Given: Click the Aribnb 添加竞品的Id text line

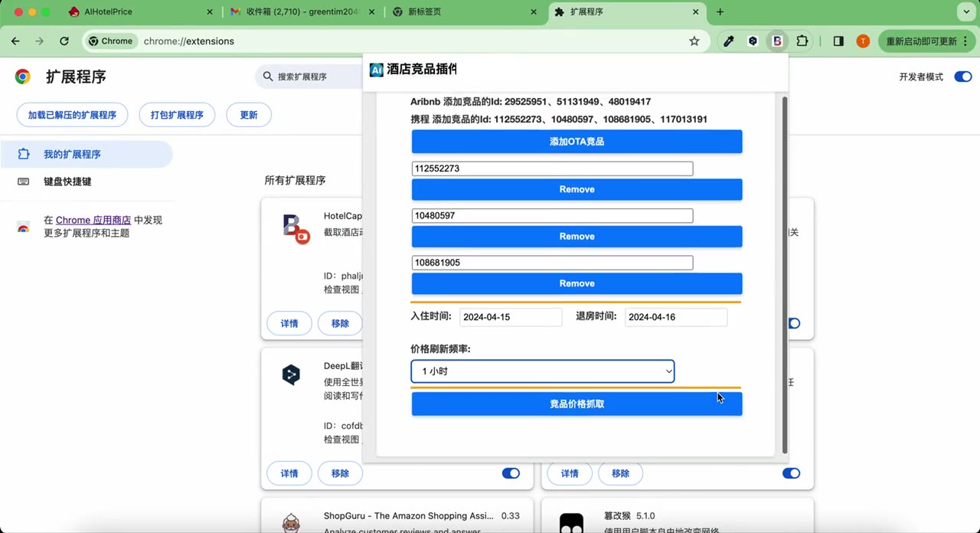Looking at the screenshot, I should 531,102.
